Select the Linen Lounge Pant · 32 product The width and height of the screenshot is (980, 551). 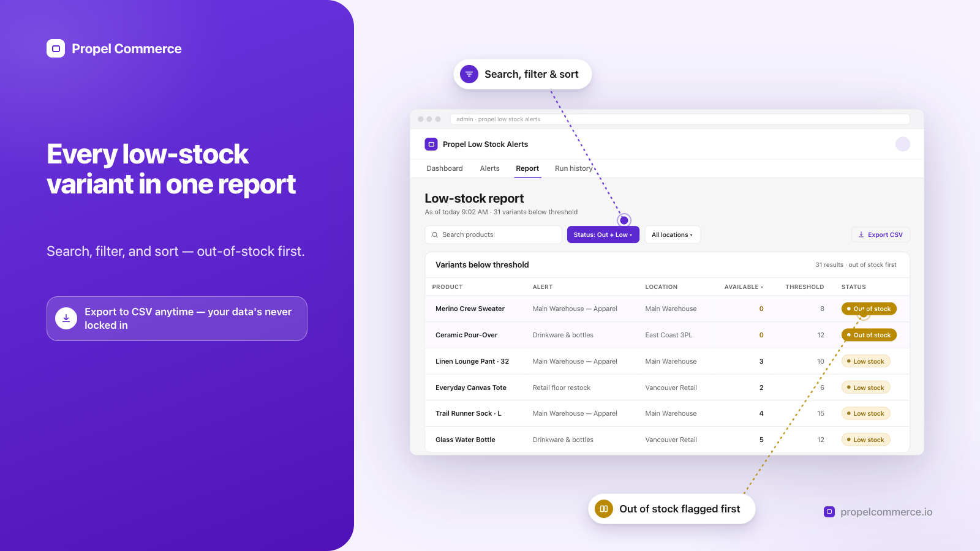coord(472,361)
